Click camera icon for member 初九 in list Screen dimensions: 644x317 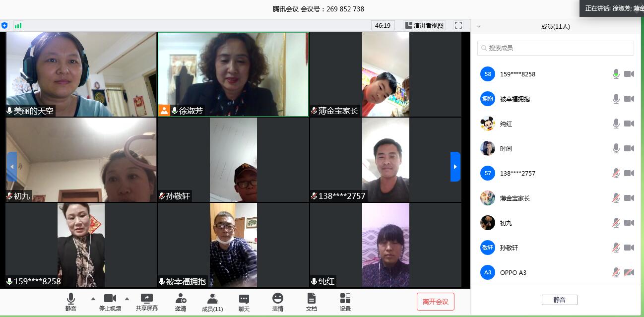629,223
